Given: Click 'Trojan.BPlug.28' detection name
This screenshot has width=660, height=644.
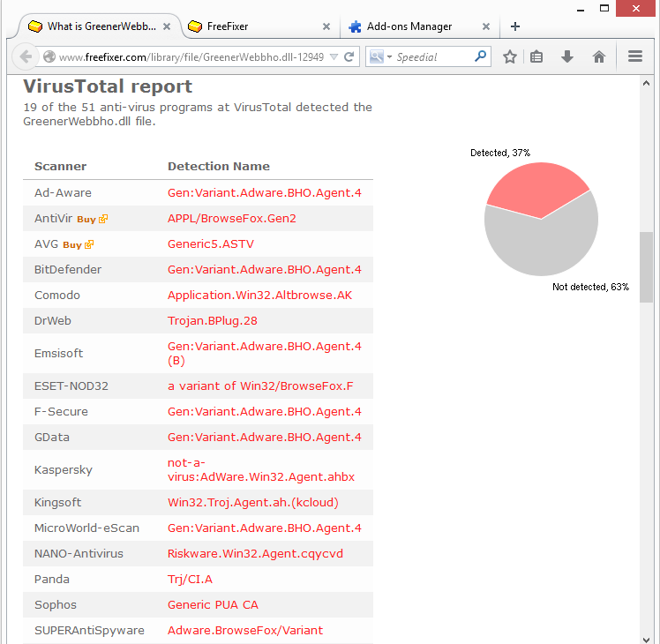Looking at the screenshot, I should (213, 321).
